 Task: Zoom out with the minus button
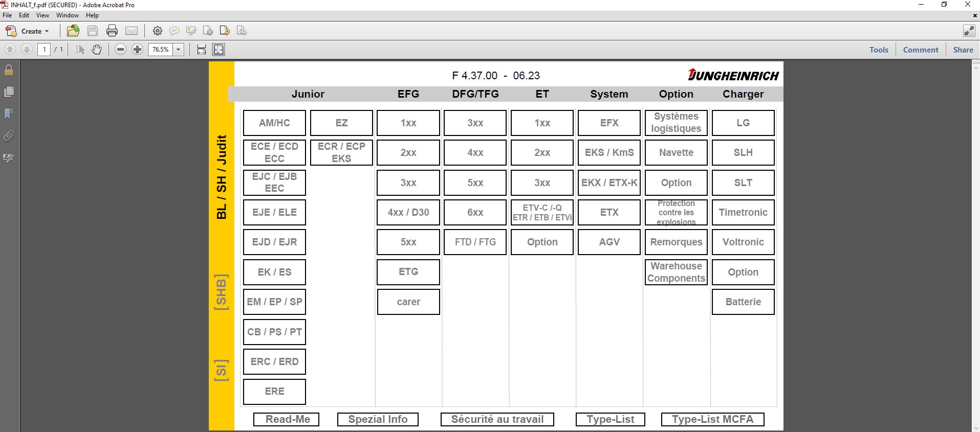[x=120, y=50]
